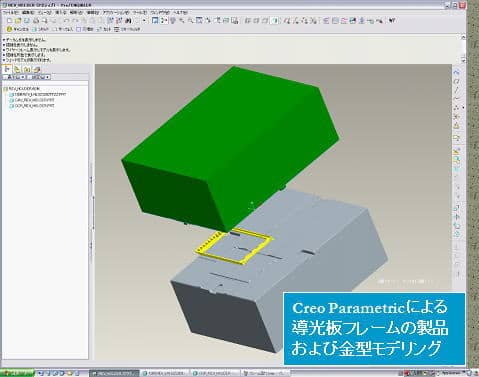
Task: Click the Windows Start button
Action: [17, 373]
